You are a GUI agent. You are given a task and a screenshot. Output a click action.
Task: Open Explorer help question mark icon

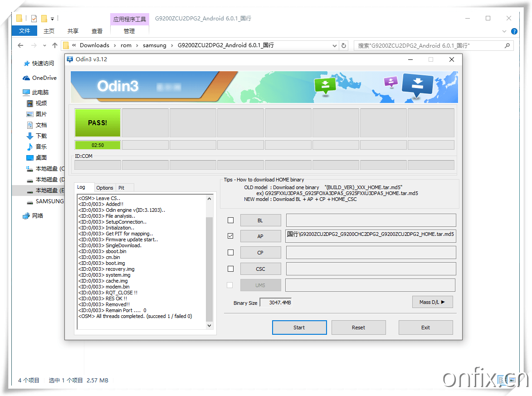(x=514, y=31)
